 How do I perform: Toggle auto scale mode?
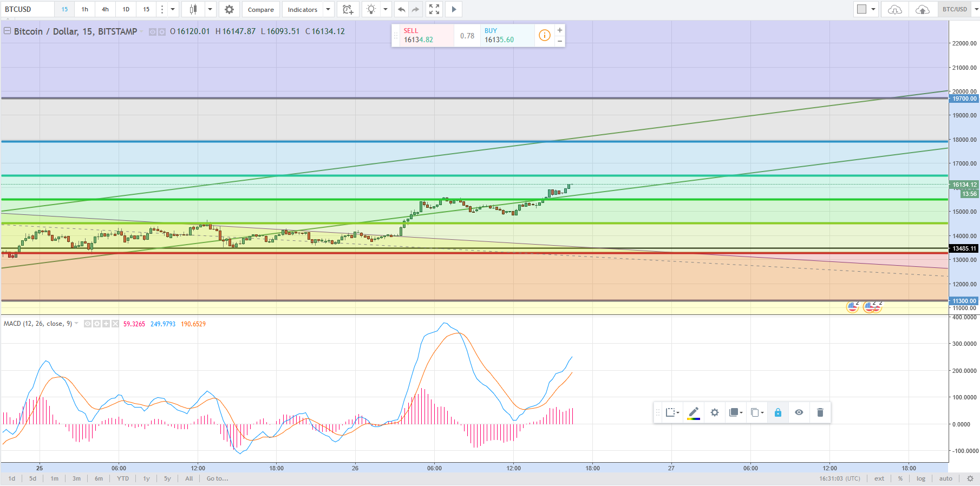coord(946,478)
